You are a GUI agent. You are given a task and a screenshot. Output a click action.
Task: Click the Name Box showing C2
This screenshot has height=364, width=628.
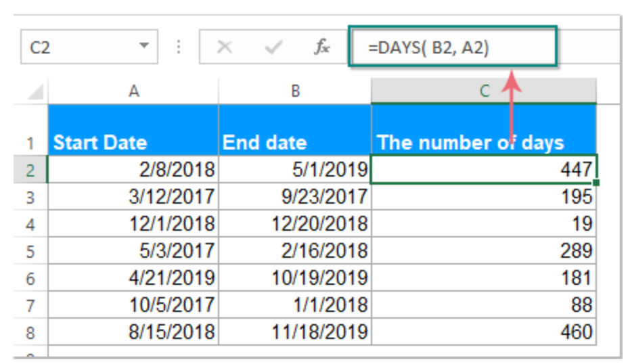click(x=74, y=47)
